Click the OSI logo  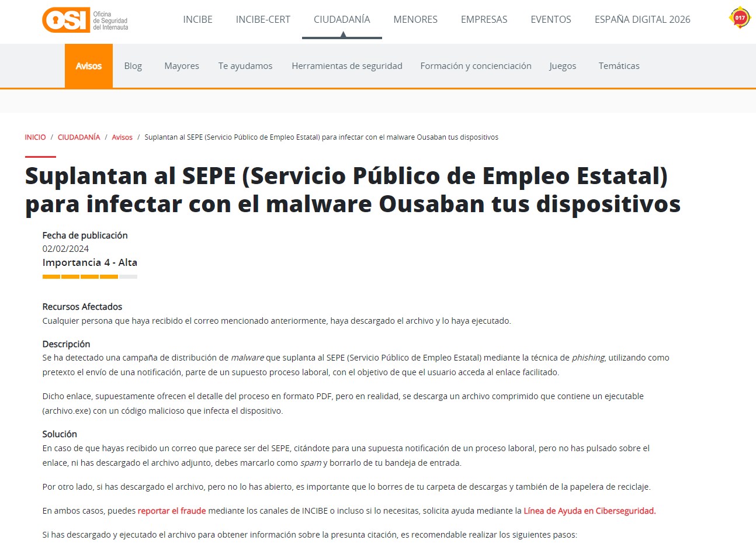click(x=85, y=20)
